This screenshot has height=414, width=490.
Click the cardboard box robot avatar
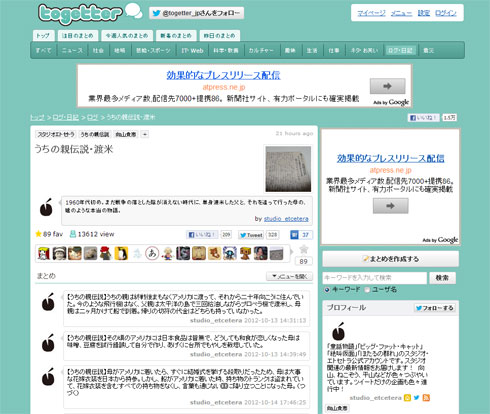(245, 253)
